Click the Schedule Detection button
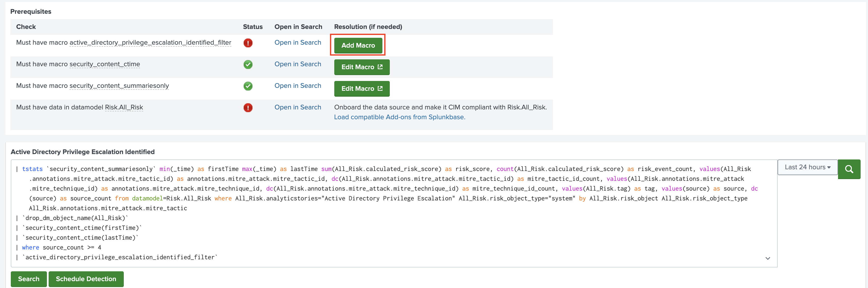The image size is (868, 288). point(86,279)
